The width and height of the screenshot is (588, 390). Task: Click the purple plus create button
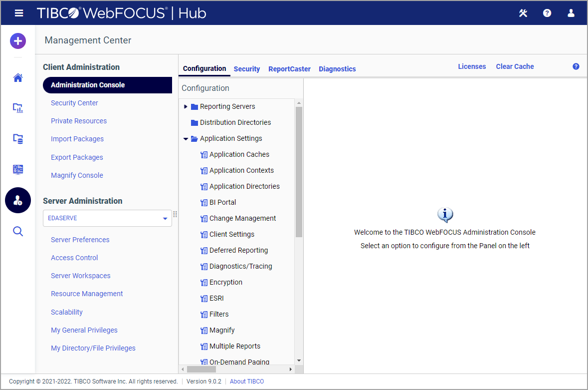18,41
